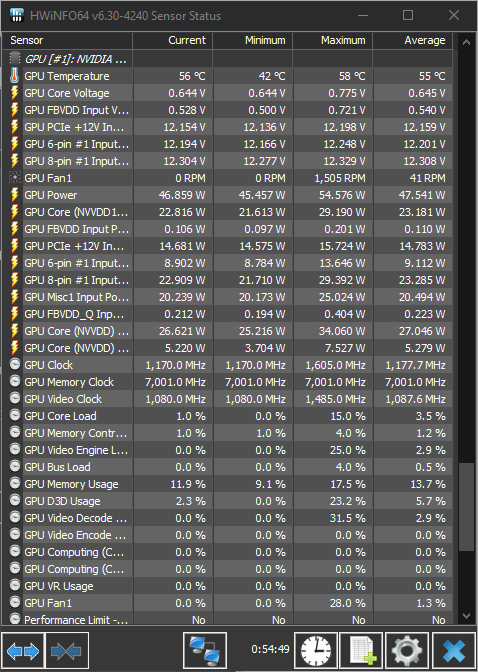The width and height of the screenshot is (478, 672).
Task: Select the GPU Power row label
Action: pos(51,195)
